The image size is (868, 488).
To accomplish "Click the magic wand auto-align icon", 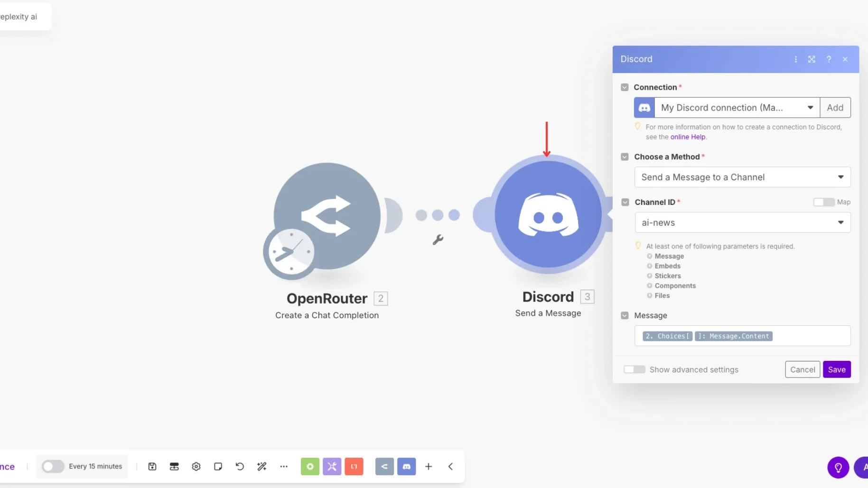I will pos(261,467).
